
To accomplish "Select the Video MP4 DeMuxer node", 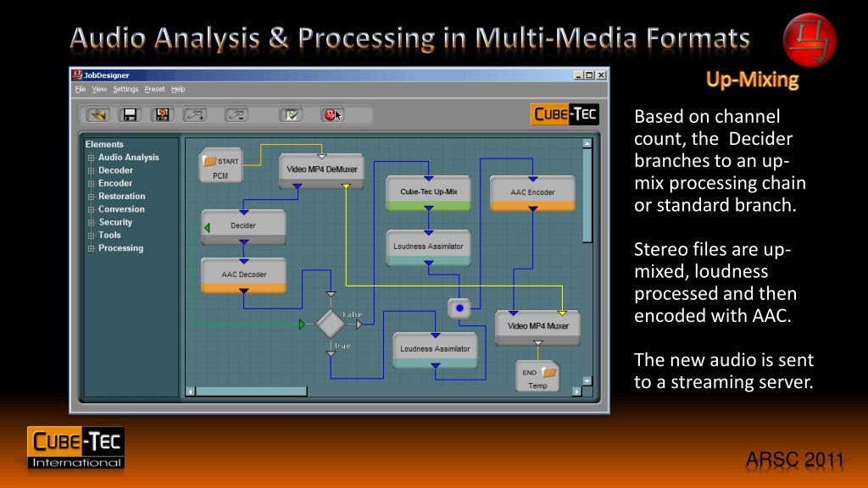I will coord(321,169).
